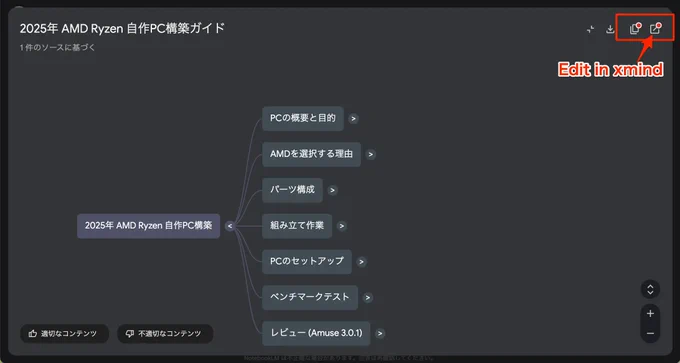Zoom out with the minus button
This screenshot has height=363, width=680.
650,334
